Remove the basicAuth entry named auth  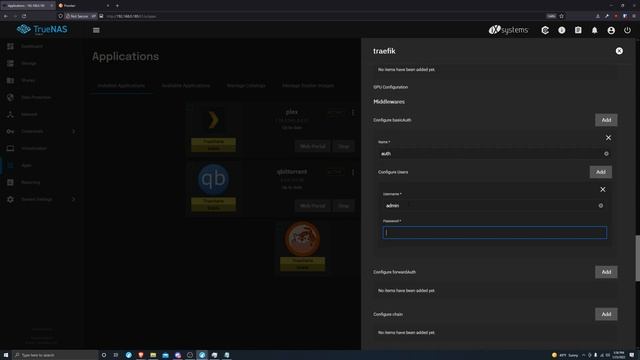tap(608, 138)
